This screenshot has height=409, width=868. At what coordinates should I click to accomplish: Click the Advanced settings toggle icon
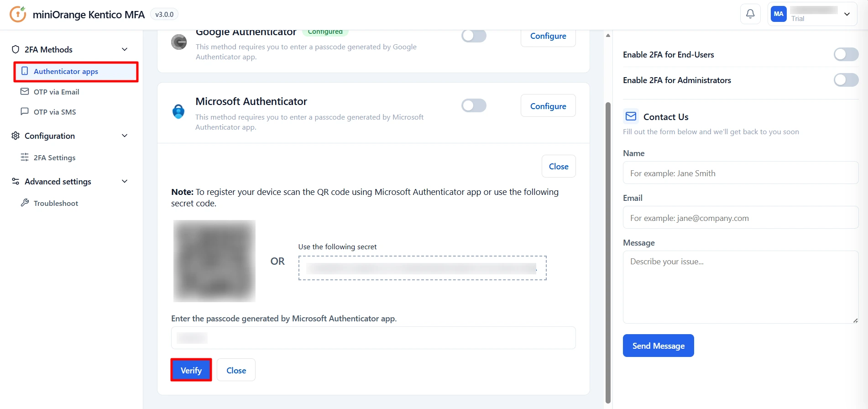16,181
